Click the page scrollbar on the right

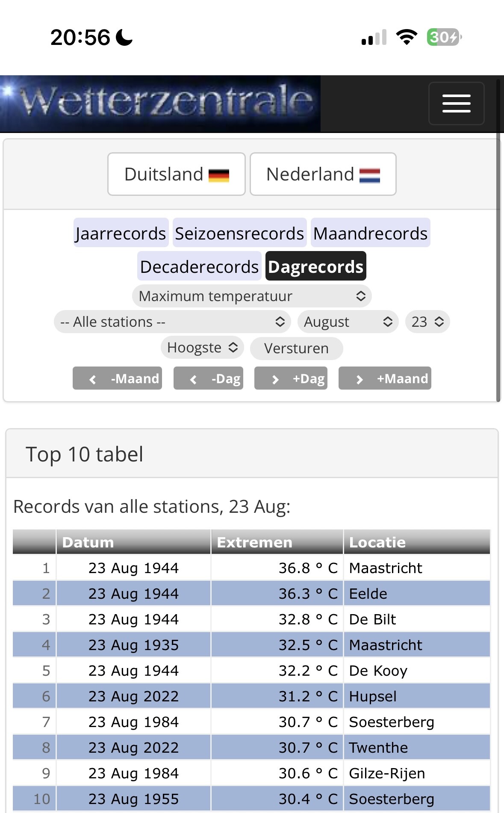click(498, 239)
